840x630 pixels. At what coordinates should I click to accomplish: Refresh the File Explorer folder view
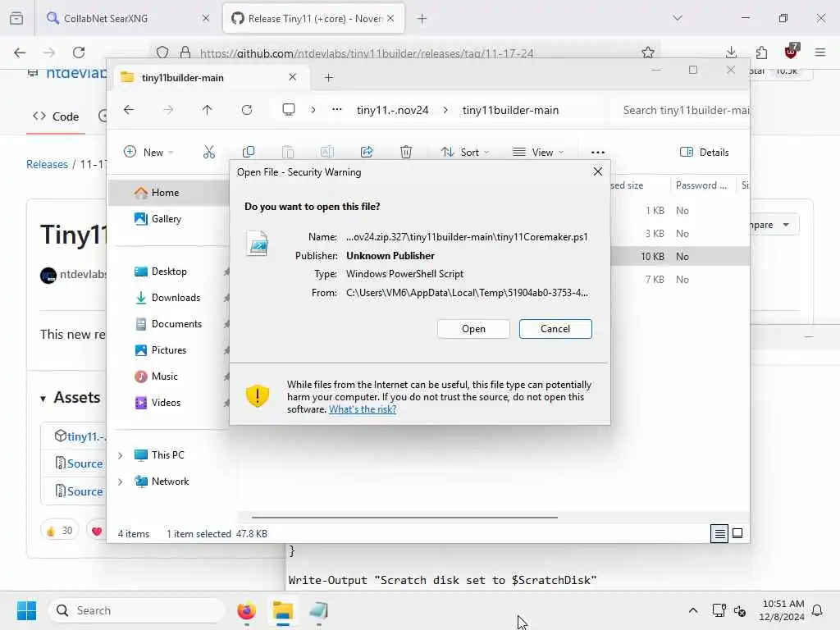246,110
